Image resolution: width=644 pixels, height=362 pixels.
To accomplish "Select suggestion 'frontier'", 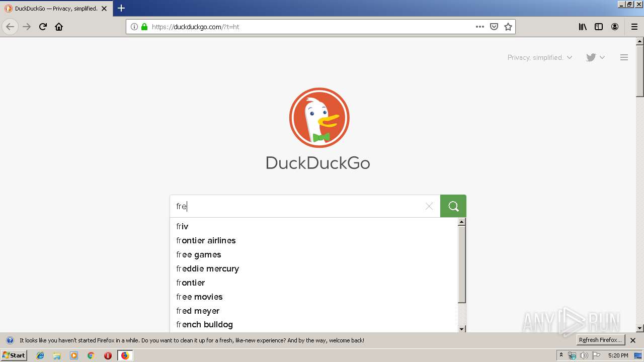I will [x=314, y=283].
